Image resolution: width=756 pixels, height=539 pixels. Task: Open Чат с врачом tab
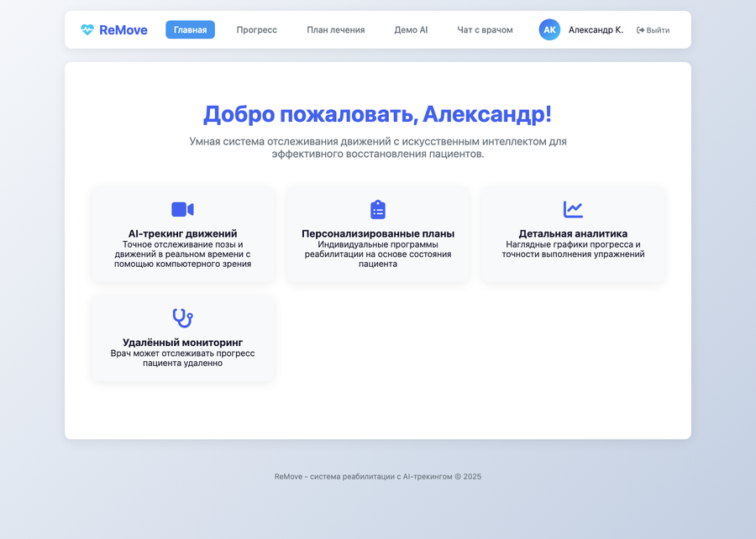485,30
